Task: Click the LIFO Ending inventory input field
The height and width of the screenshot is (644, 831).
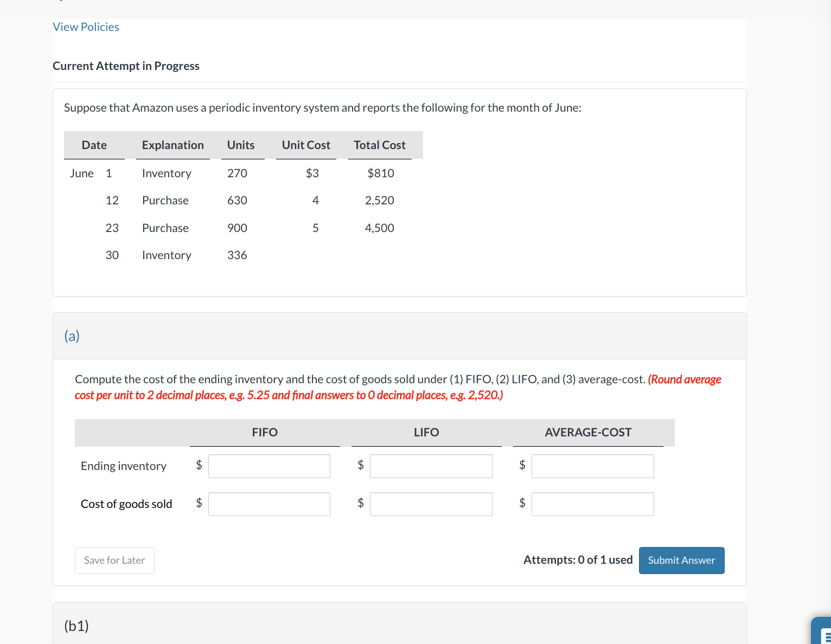Action: [430, 466]
